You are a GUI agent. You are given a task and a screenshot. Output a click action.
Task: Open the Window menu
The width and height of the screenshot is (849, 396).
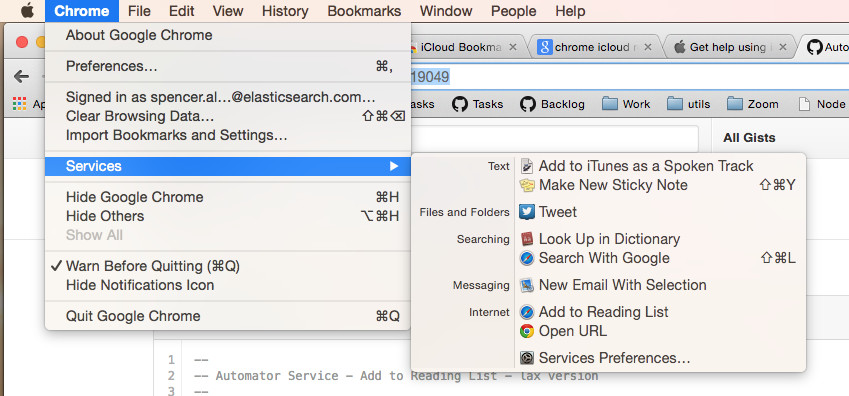446,11
